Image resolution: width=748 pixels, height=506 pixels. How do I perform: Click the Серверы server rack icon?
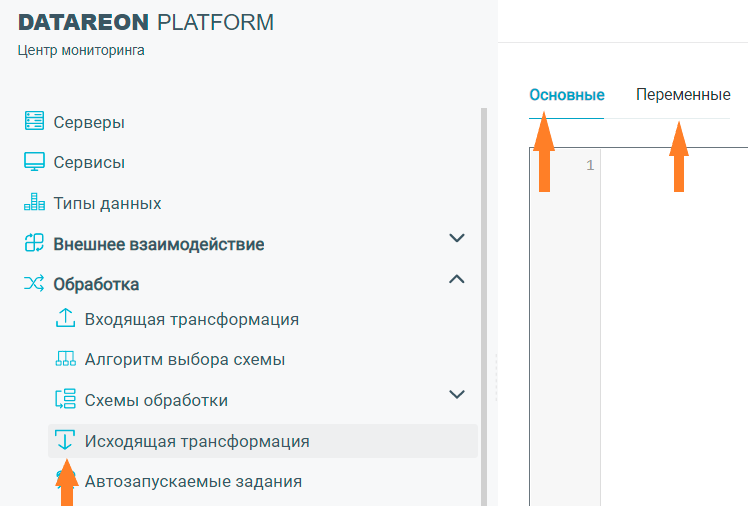tap(35, 122)
